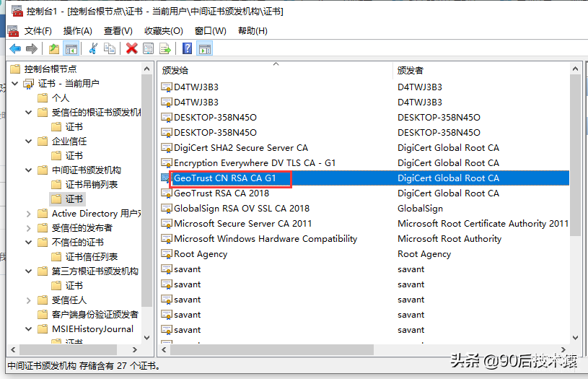
Task: Collapse the 企业信任 tree node
Action: 29,141
